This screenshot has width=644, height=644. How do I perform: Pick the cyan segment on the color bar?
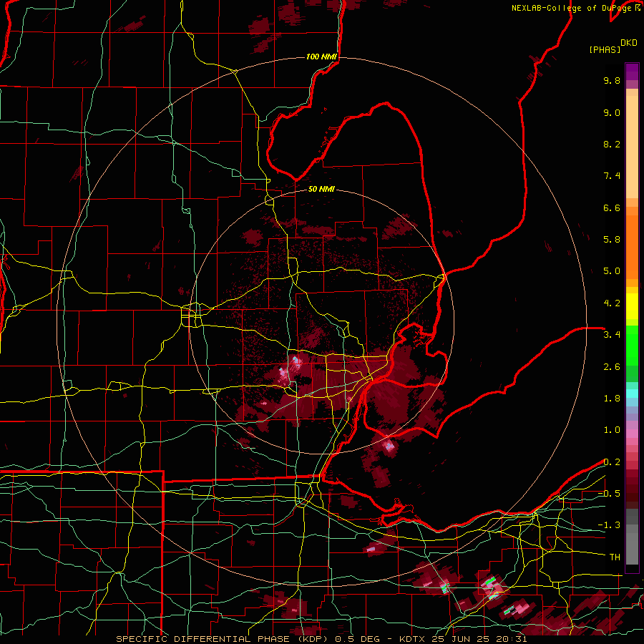(x=632, y=394)
